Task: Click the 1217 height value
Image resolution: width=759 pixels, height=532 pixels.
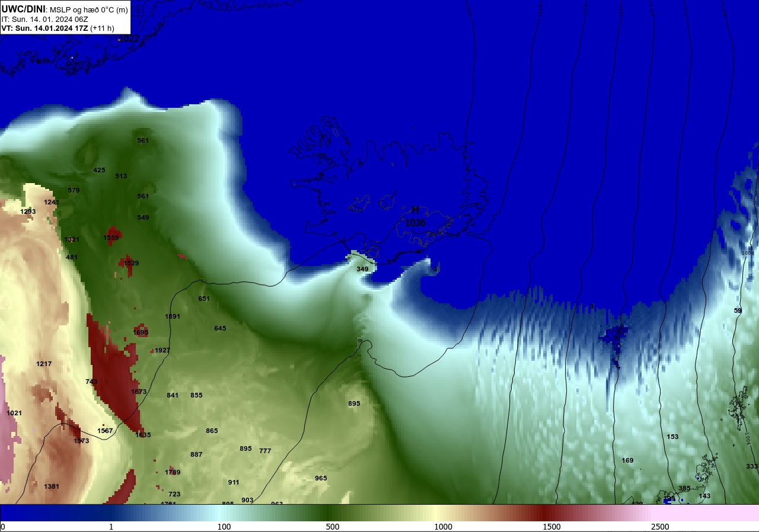Action: click(44, 364)
